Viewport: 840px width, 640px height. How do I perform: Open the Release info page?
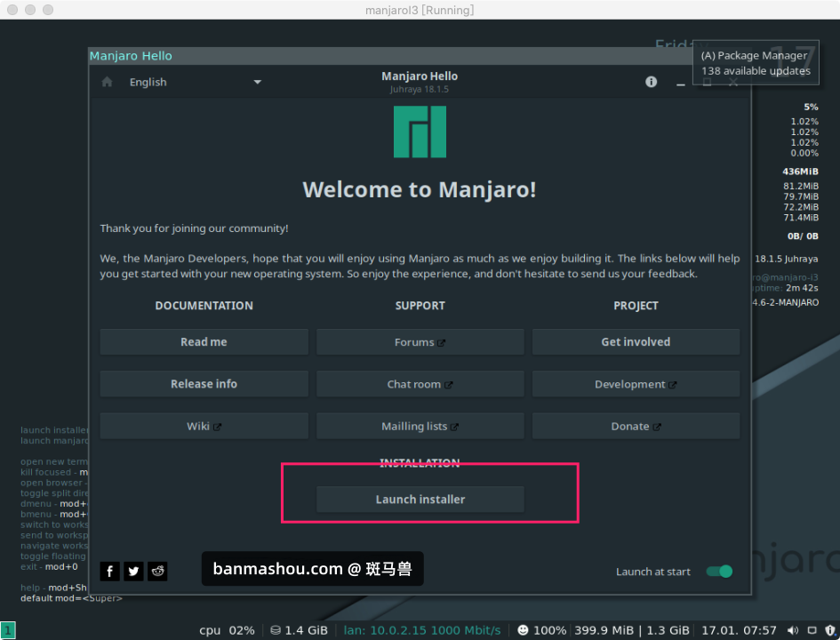pyautogui.click(x=204, y=384)
